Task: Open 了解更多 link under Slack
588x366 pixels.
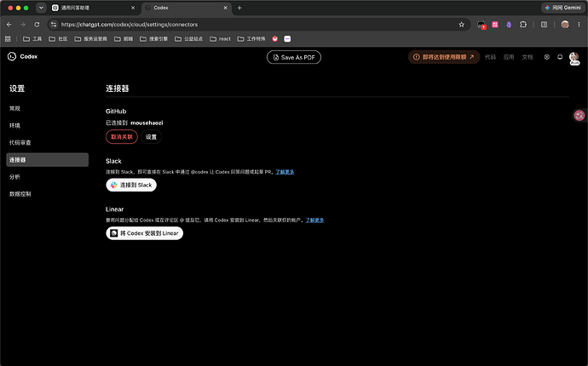Action: coord(285,172)
